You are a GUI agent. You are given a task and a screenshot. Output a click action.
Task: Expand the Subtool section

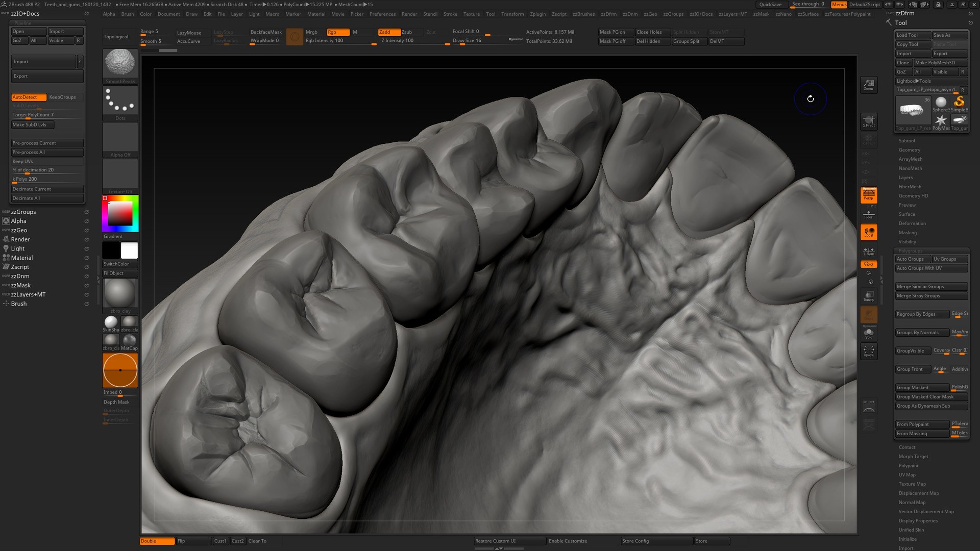coord(906,141)
